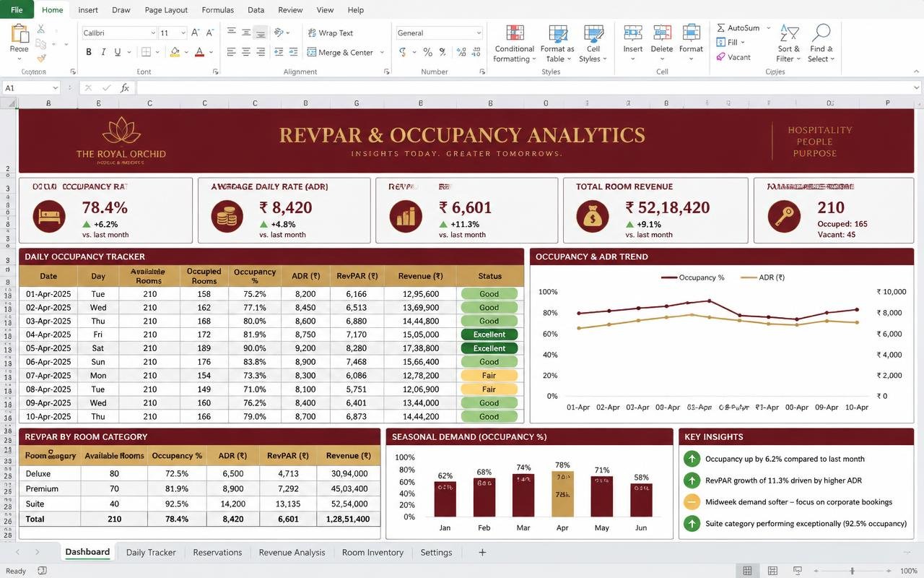Toggle bottom vertical alignment button
The image size is (924, 578).
tap(261, 33)
